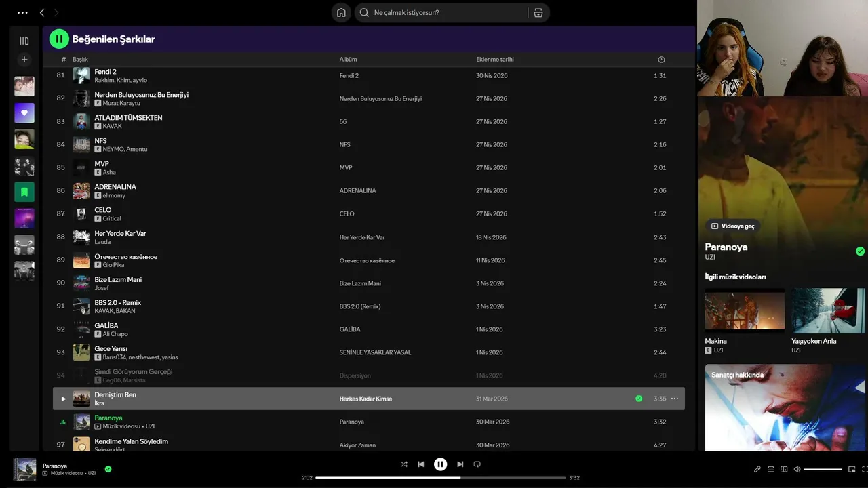Open album 'SENİNLE YASAKLAR YASAL'

coord(375,352)
